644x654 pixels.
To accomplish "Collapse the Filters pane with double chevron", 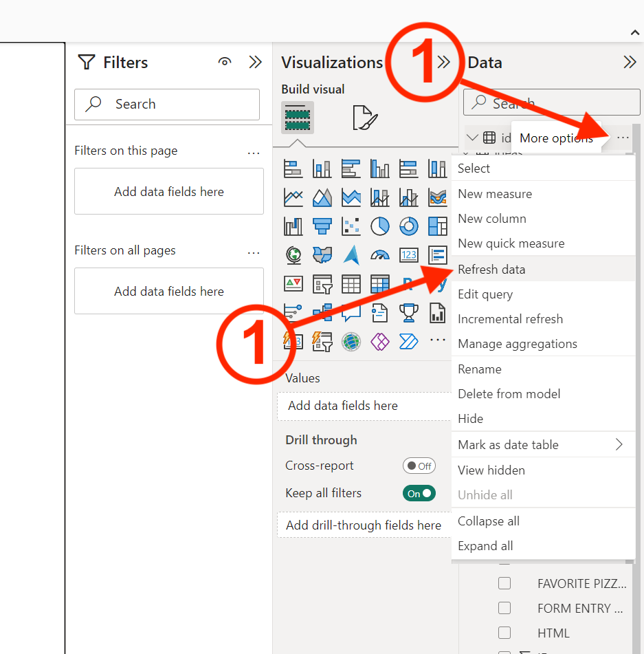I will click(255, 62).
